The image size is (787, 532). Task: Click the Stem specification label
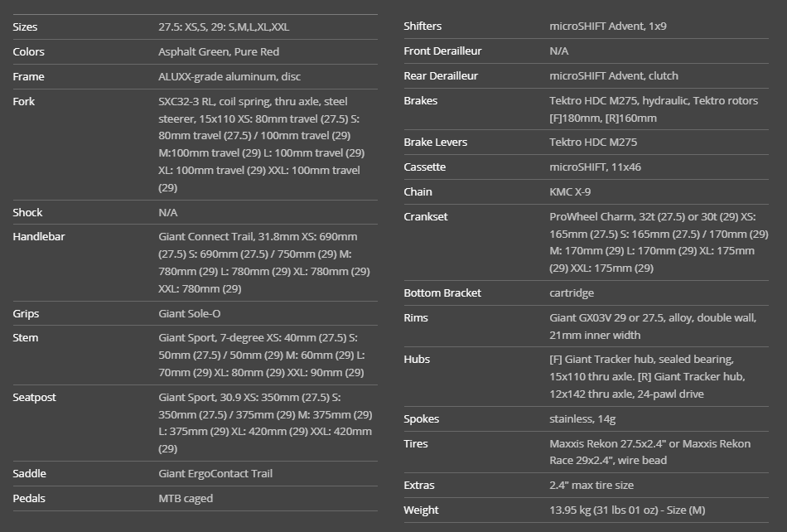[x=26, y=337]
